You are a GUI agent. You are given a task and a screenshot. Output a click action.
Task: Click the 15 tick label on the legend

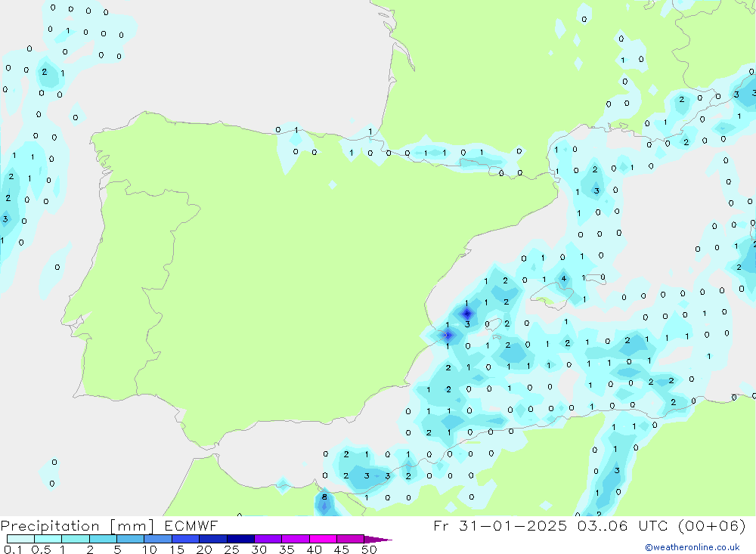pyautogui.click(x=176, y=549)
